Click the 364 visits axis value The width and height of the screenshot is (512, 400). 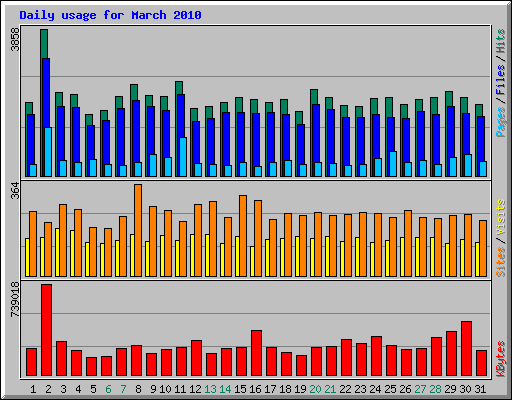[x=15, y=190]
